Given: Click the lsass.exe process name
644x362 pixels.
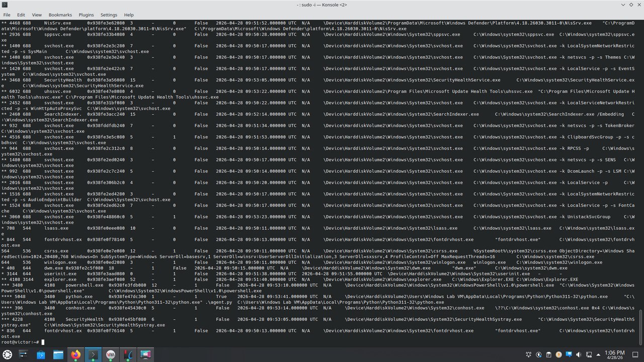Looking at the screenshot, I should (x=56, y=228).
